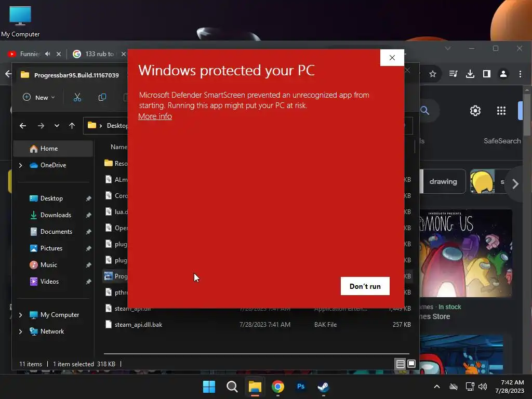Select the lua.d file in list
Image resolution: width=532 pixels, height=399 pixels.
coord(115,212)
